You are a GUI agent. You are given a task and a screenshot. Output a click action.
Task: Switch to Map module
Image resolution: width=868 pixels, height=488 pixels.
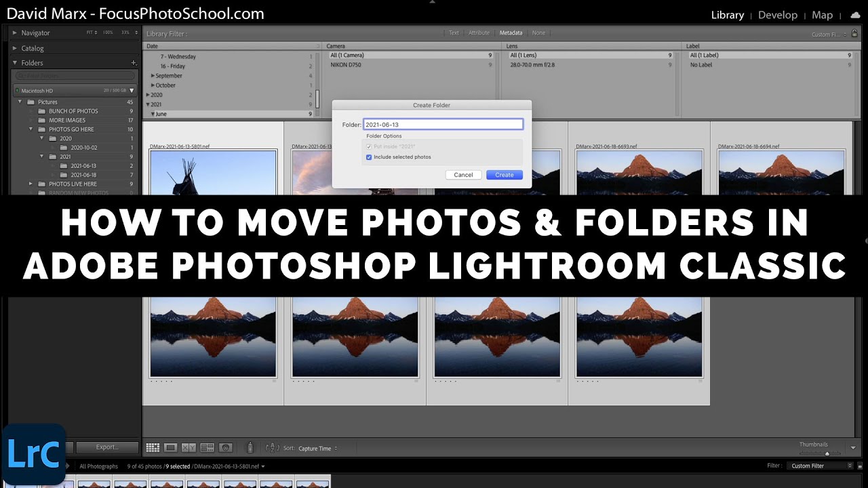tap(822, 15)
